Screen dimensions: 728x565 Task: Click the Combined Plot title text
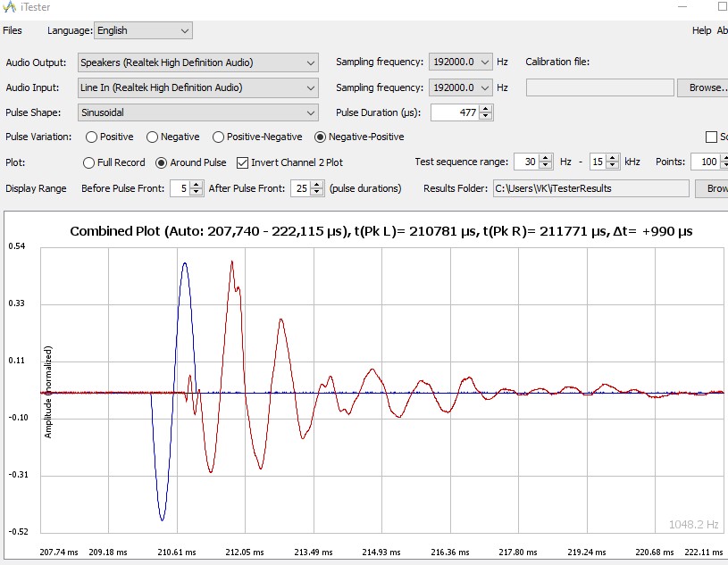[381, 231]
